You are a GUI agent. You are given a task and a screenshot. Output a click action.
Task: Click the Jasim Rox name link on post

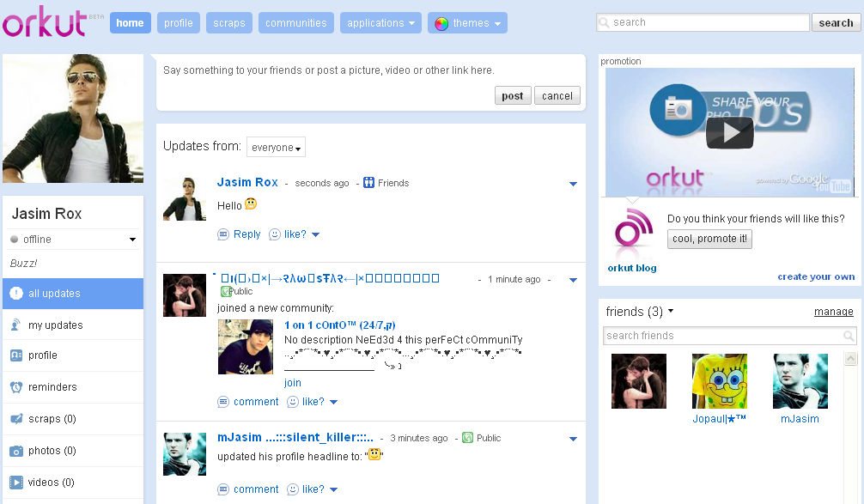click(247, 182)
